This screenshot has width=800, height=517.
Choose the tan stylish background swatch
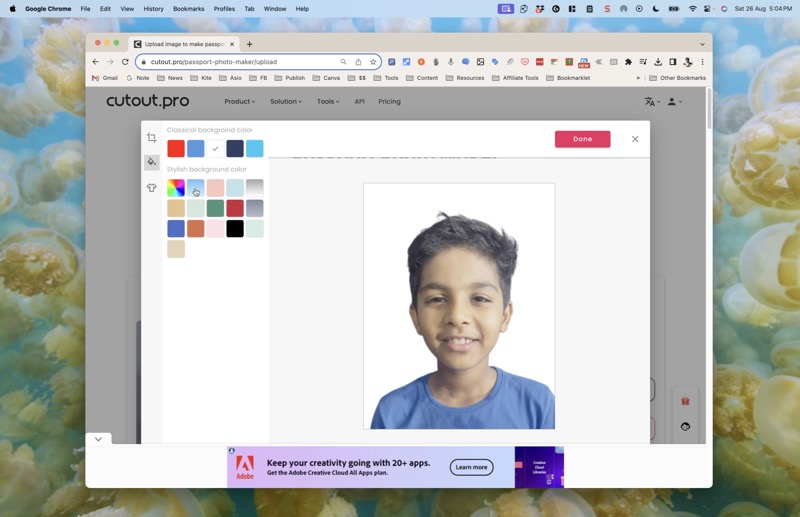point(176,208)
